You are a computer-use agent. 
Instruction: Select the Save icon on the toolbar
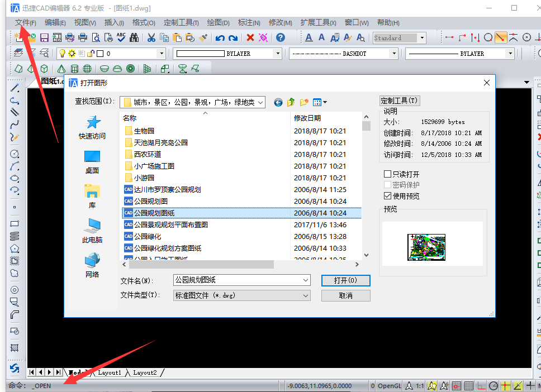click(43, 37)
